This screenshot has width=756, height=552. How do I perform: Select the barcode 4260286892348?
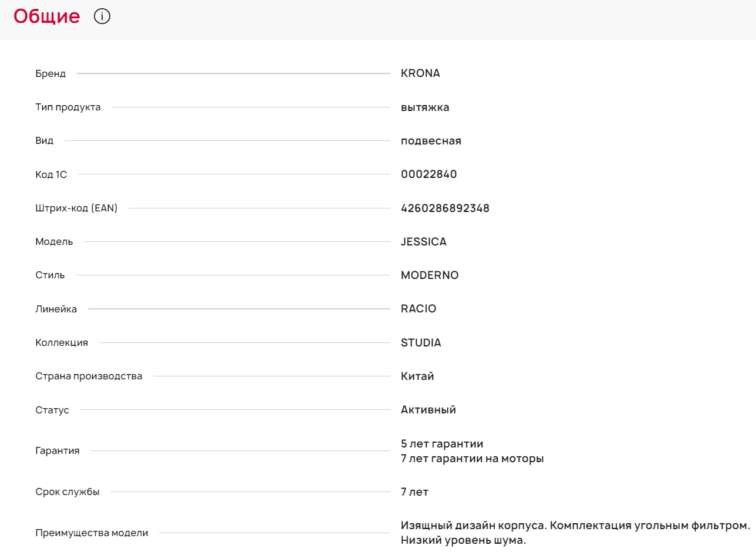(445, 208)
